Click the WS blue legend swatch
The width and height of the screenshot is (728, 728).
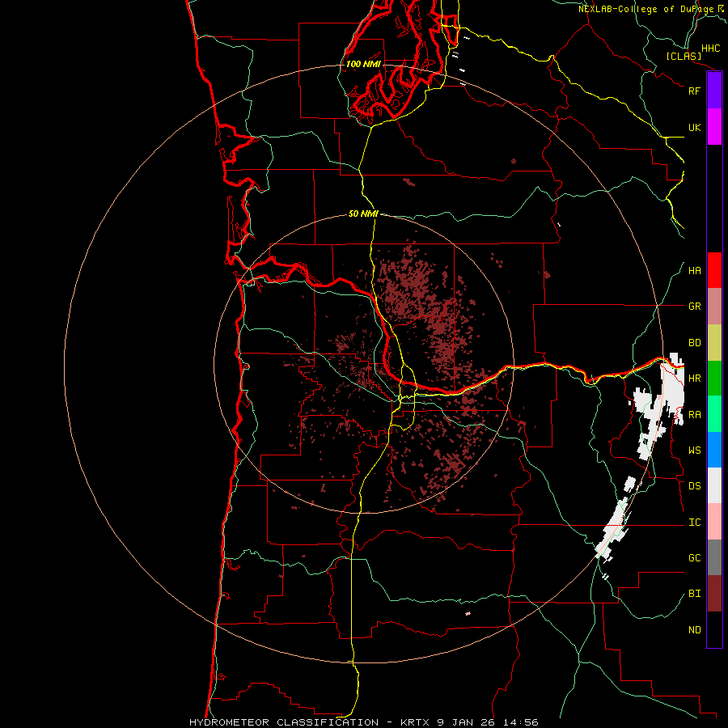[x=714, y=450]
